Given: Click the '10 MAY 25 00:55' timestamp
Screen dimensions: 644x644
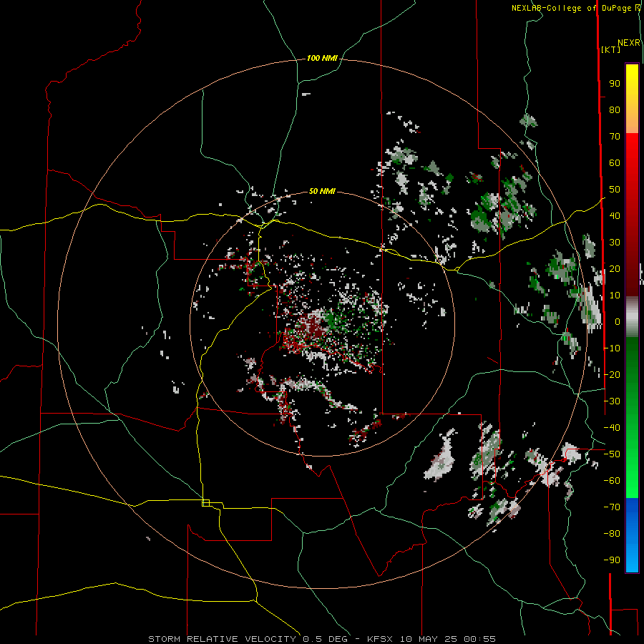Looking at the screenshot, I should point(447,639).
